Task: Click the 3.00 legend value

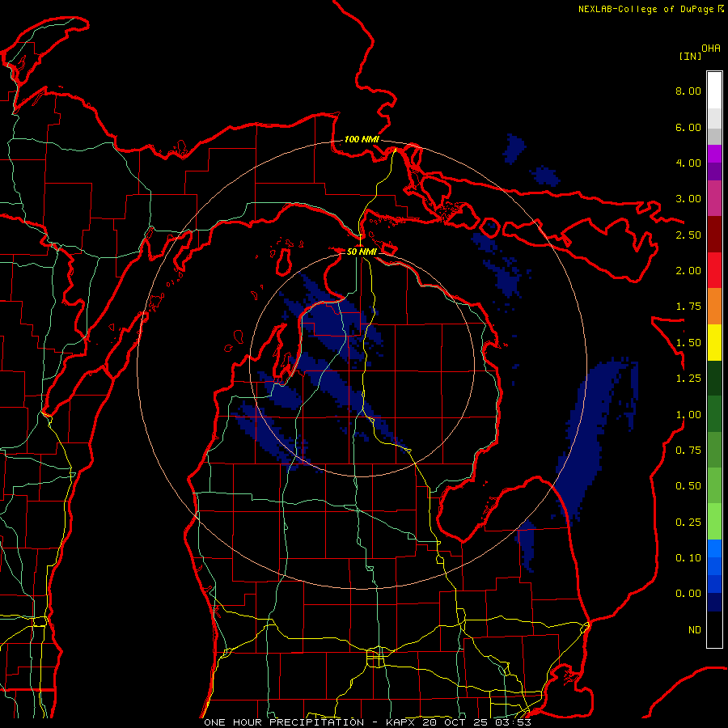Action: point(688,199)
